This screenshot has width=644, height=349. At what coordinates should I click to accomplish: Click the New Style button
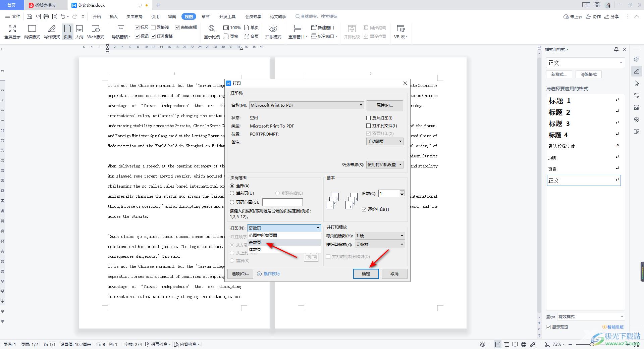pos(559,74)
